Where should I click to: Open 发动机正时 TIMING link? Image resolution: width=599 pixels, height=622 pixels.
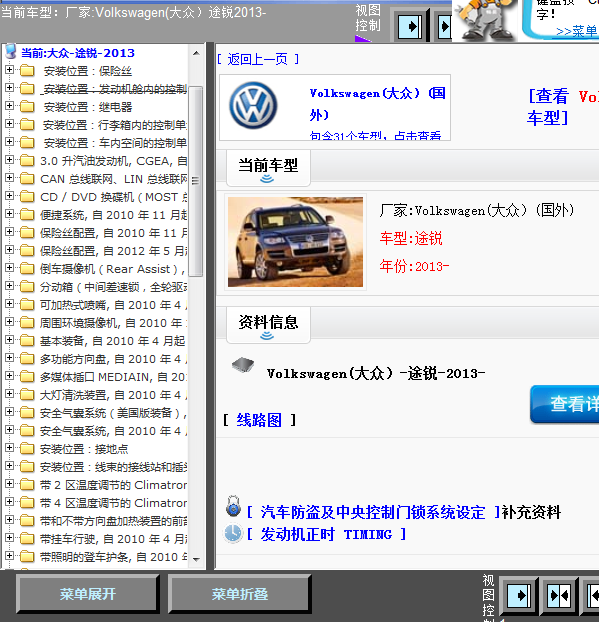[326, 534]
